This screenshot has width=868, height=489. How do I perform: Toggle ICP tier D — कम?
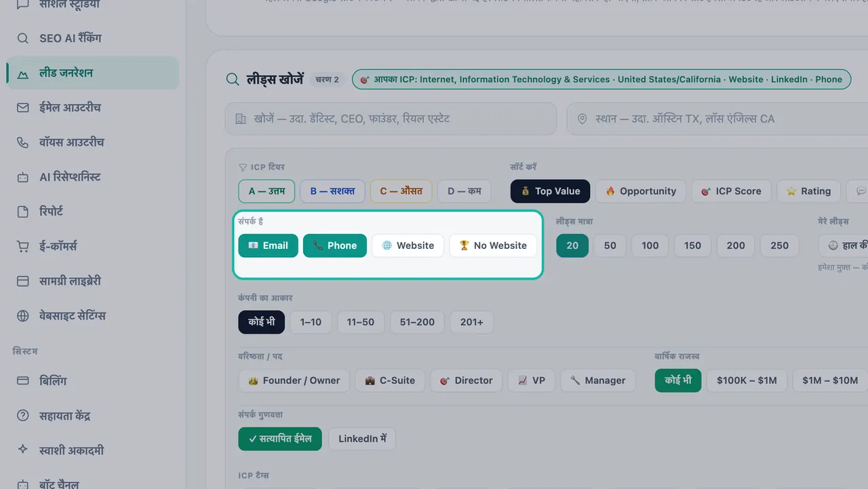[x=464, y=191]
